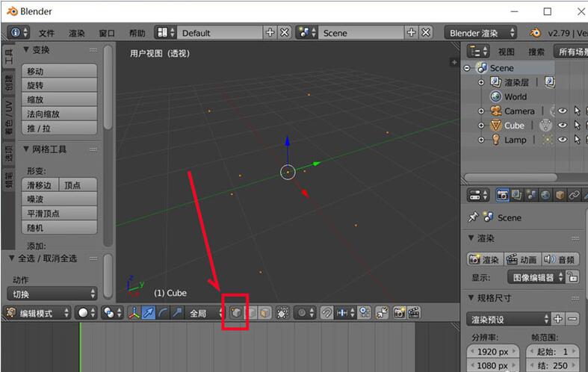Image resolution: width=588 pixels, height=372 pixels.
Task: Click the screen layout browse icon
Action: (165, 33)
